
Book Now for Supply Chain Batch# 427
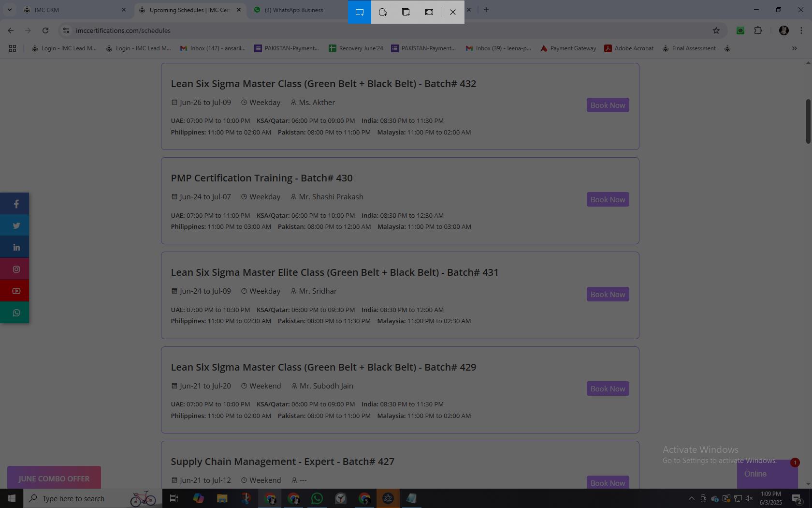point(608,482)
